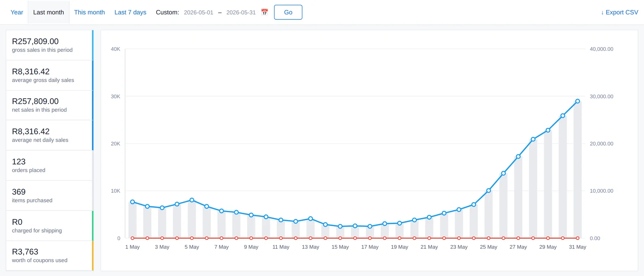The height and width of the screenshot is (276, 644).
Task: Click the 30,000.00 right axis label
Action: coord(601,97)
